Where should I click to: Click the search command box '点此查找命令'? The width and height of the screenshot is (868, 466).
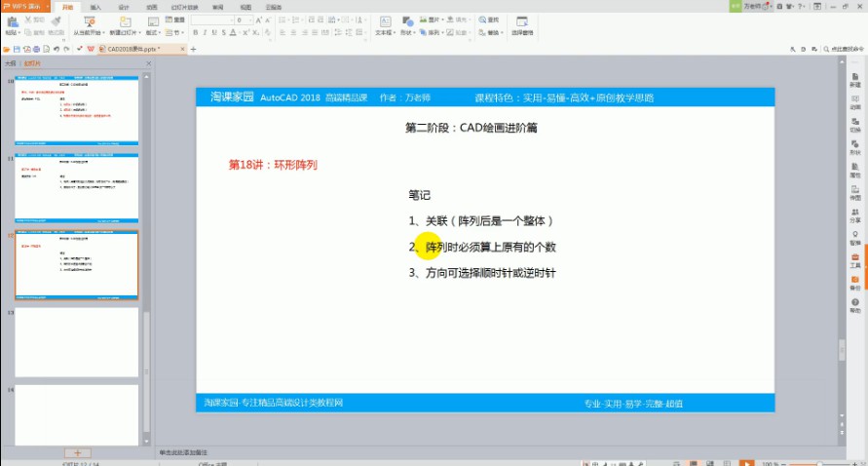[x=845, y=50]
